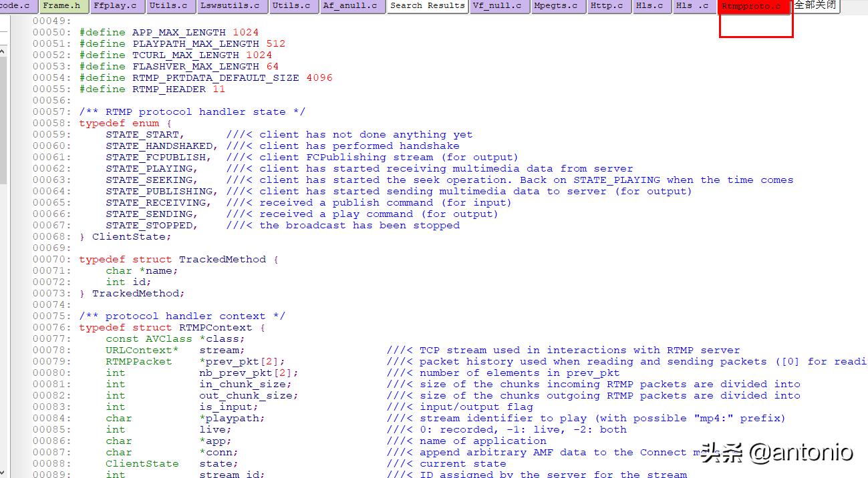Viewport: 868px width, 478px height.
Task: Click the *playpath member
Action: [x=229, y=418]
